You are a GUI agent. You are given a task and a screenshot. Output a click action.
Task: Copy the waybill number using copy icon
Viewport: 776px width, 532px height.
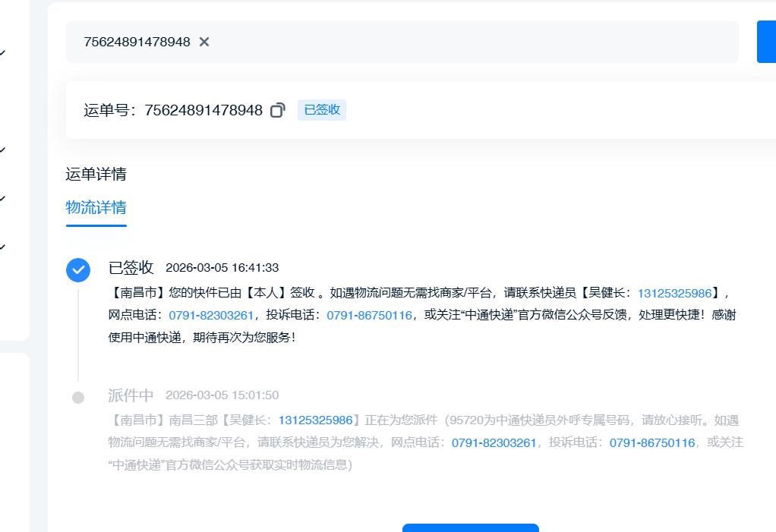click(x=278, y=110)
